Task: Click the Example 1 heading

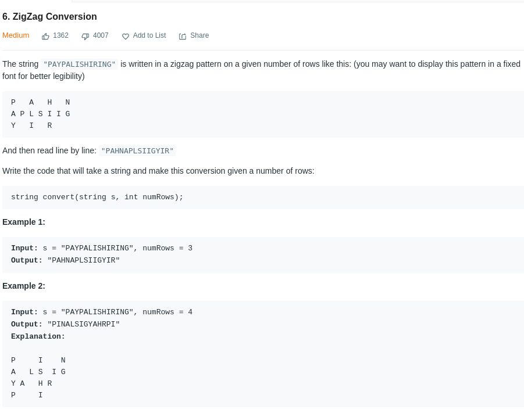Action: tap(24, 222)
